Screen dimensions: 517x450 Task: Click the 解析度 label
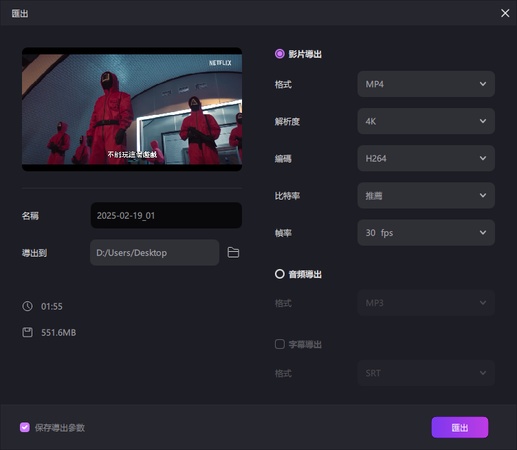[287, 122]
